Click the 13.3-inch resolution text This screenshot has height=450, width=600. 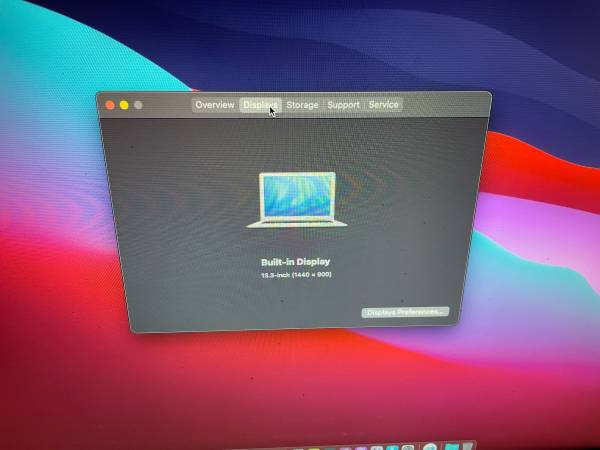[x=297, y=274]
